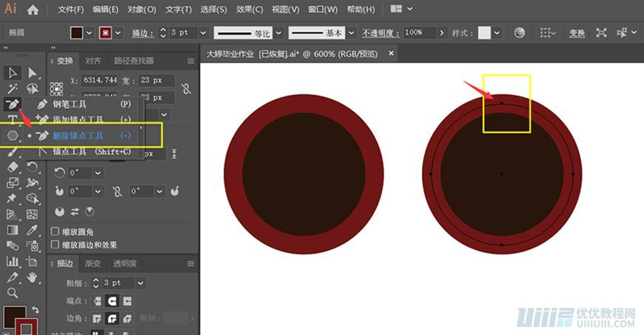This screenshot has height=335, width=644.
Task: Select the Selection tool arrow
Action: click(x=13, y=73)
